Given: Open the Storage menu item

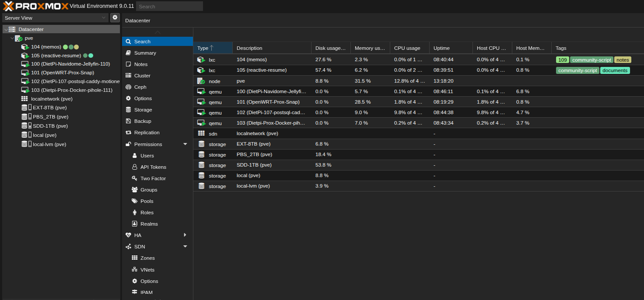Looking at the screenshot, I should tap(143, 110).
